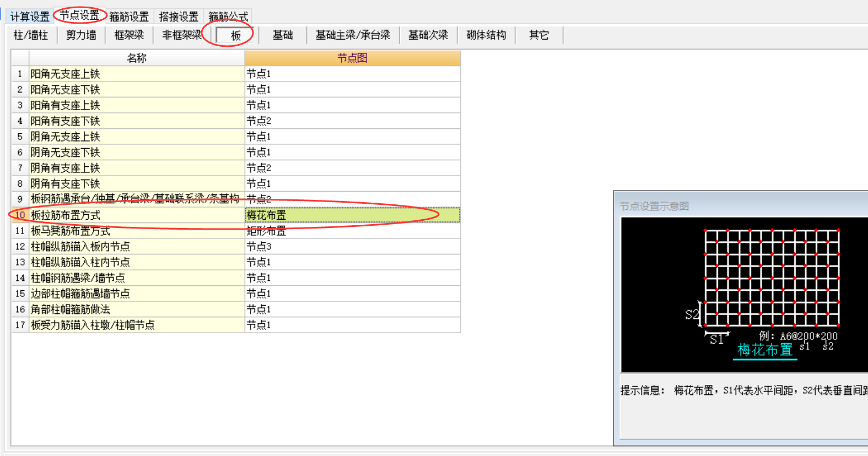Open the 计算设置 tab
The image size is (868, 456).
point(30,17)
